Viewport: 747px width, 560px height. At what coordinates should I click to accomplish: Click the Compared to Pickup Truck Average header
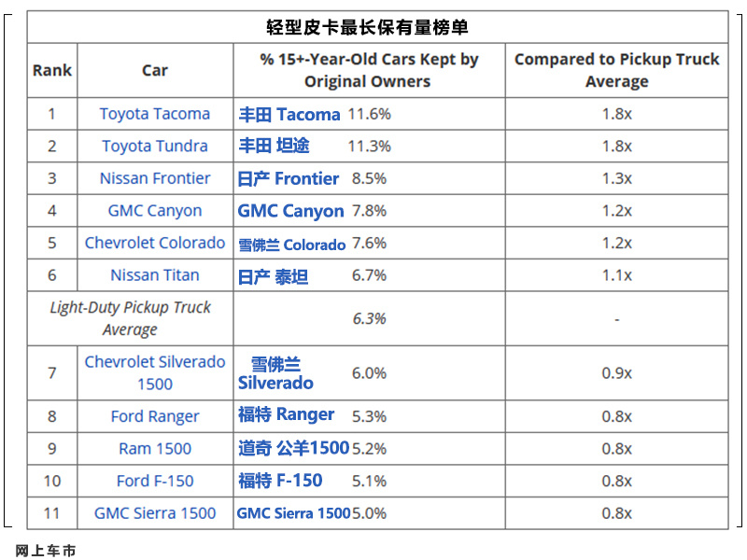point(617,71)
